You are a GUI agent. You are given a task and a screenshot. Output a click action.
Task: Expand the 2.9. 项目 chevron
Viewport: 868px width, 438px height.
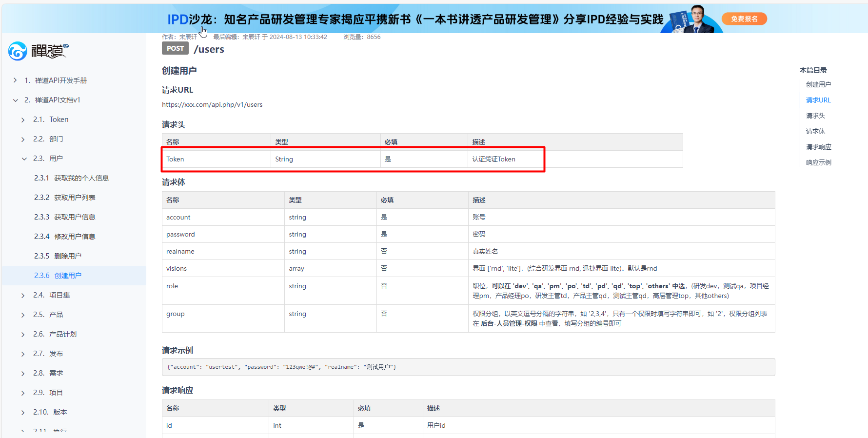click(x=23, y=393)
